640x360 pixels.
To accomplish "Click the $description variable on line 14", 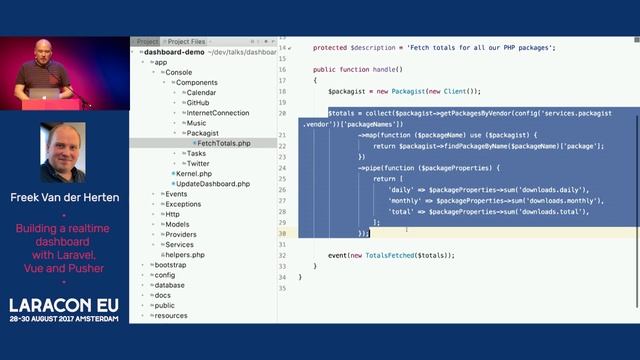I will coord(373,48).
